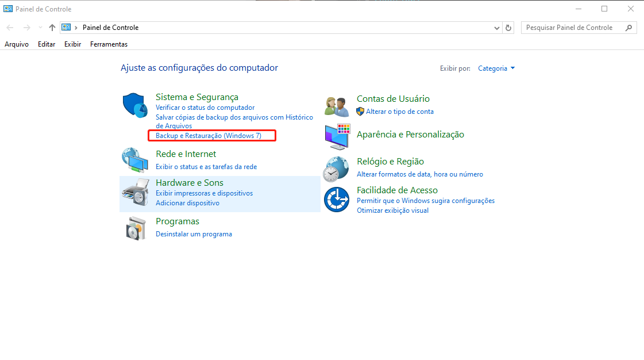644x360 pixels.
Task: Open the Ferramentas menu
Action: (109, 44)
